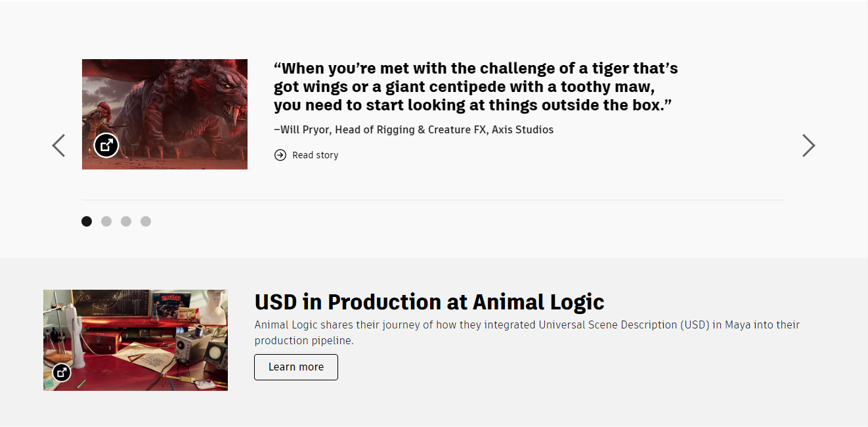
Task: Open the 'Read story' link
Action: (315, 155)
